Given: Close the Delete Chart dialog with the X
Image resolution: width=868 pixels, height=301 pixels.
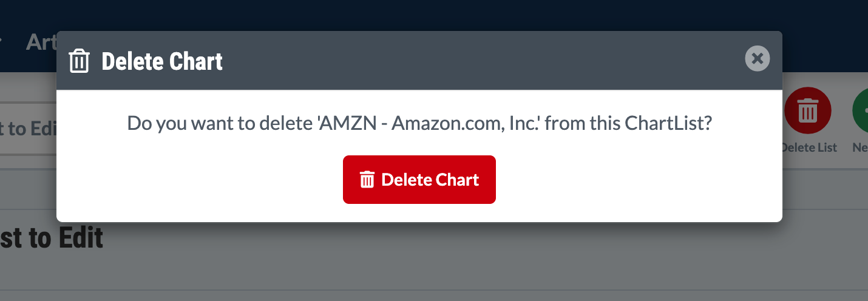Looking at the screenshot, I should click(x=757, y=59).
